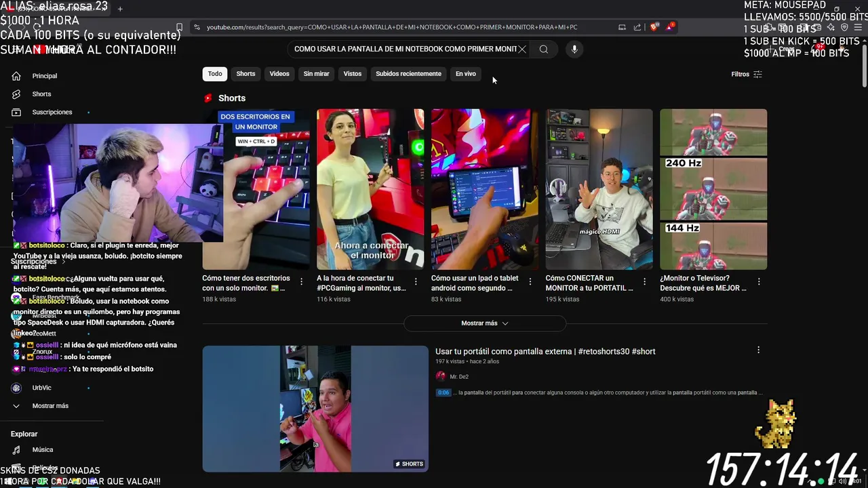This screenshot has height=488, width=868.
Task: Open title 'Cómo CONECTAR un MONITOR a tu PORTATIL'
Action: pyautogui.click(x=589, y=283)
